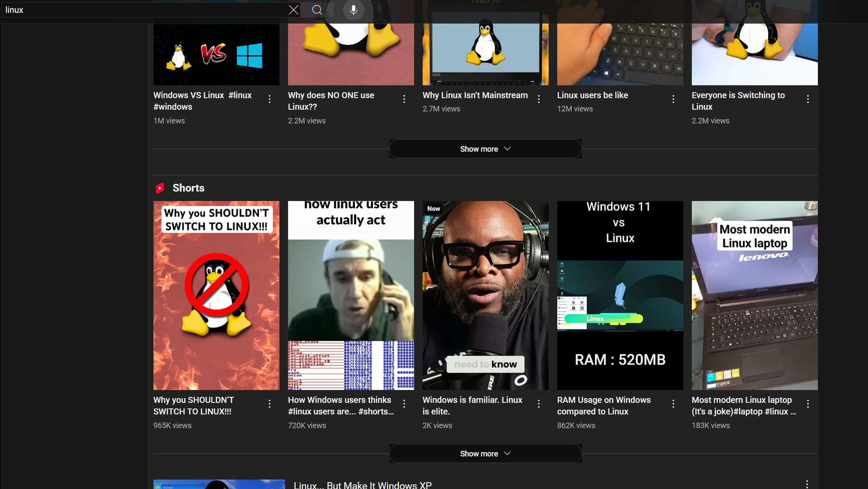Click the 183K views text

tap(711, 425)
